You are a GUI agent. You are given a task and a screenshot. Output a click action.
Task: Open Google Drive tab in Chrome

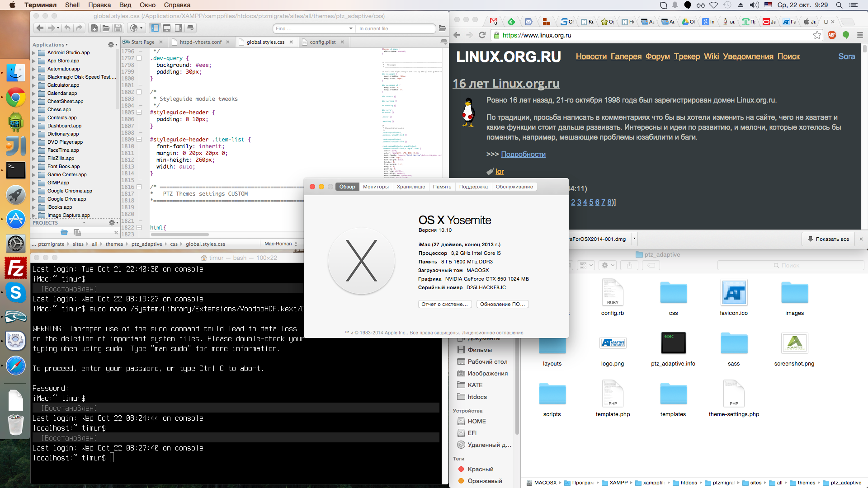point(689,21)
